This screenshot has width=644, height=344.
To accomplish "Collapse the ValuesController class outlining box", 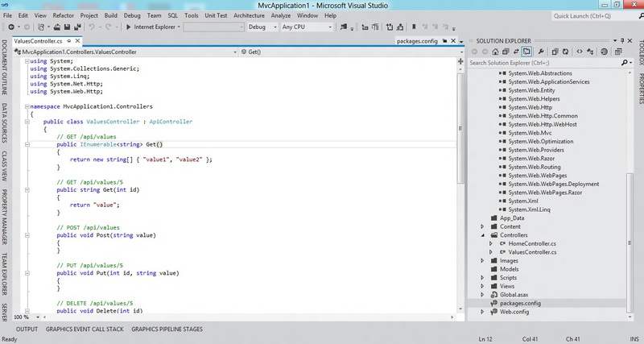I will pyautogui.click(x=27, y=122).
